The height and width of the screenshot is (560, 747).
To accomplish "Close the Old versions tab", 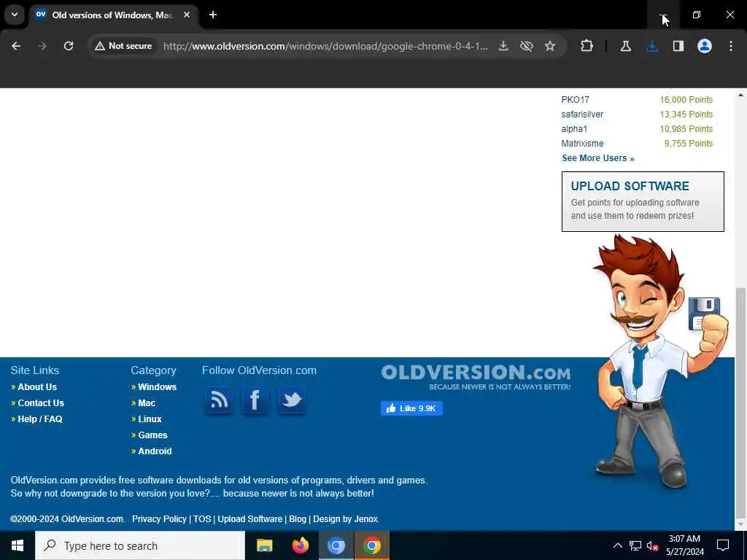I will pos(187,15).
